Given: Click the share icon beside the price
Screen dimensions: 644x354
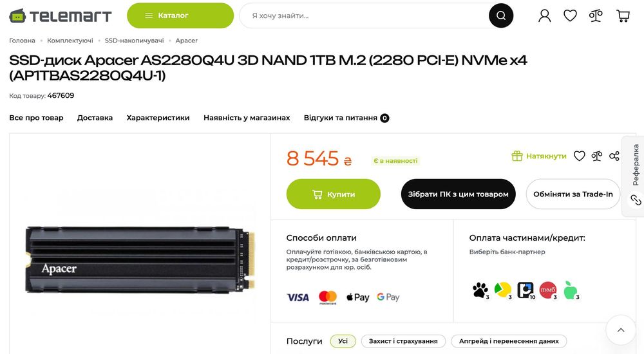Looking at the screenshot, I should [x=614, y=156].
